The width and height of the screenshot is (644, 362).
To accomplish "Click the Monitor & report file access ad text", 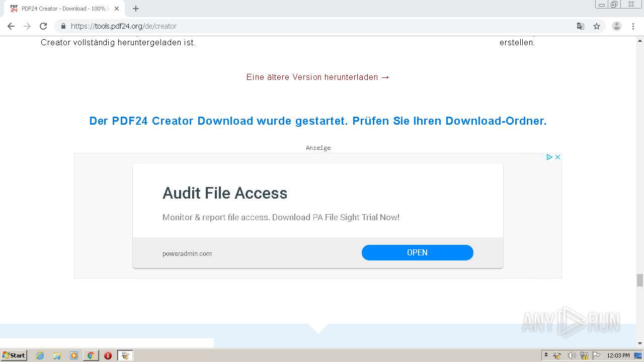I will (281, 217).
